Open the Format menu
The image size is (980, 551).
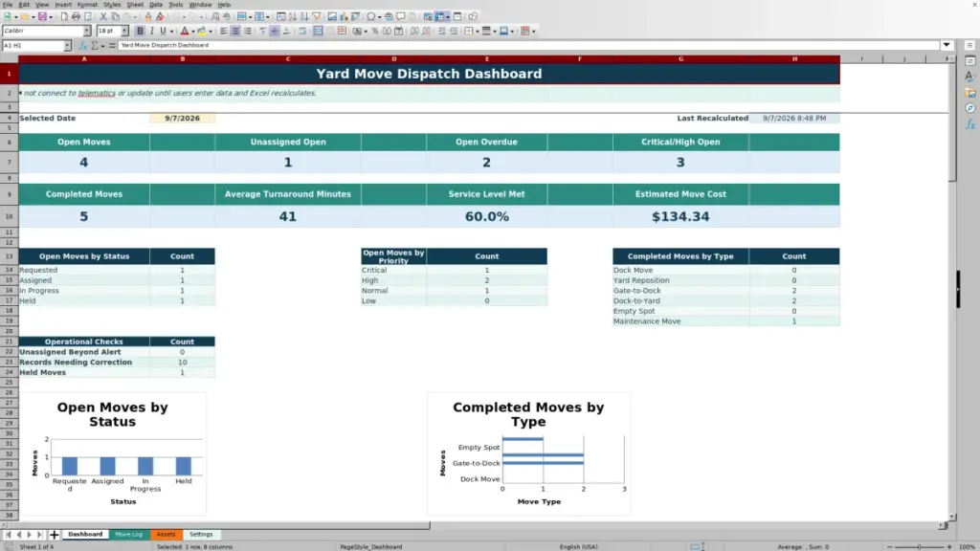tap(87, 5)
